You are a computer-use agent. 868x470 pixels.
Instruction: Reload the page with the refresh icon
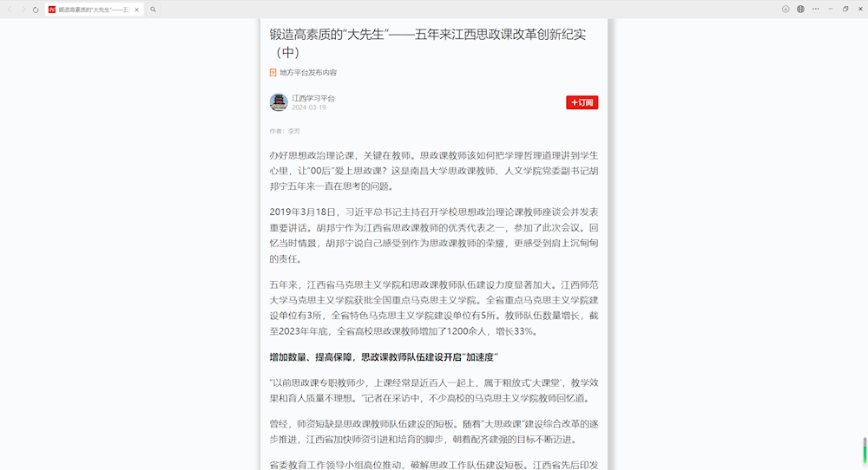36,10
